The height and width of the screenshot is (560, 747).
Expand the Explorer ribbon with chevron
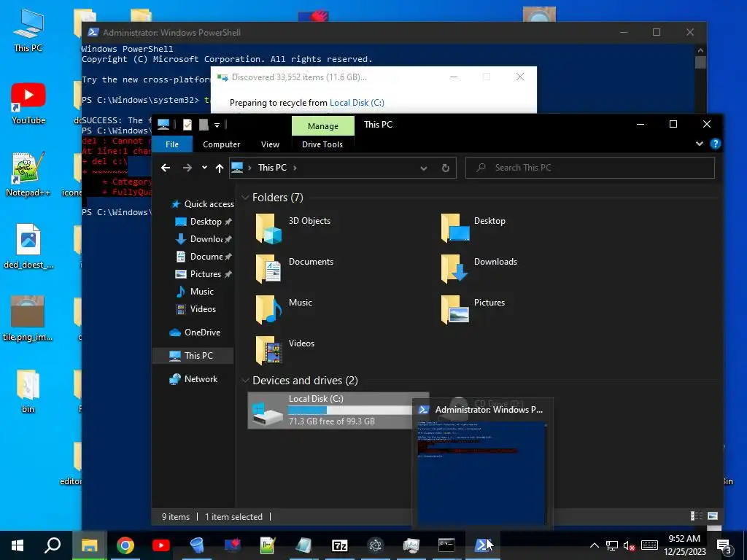pyautogui.click(x=699, y=144)
